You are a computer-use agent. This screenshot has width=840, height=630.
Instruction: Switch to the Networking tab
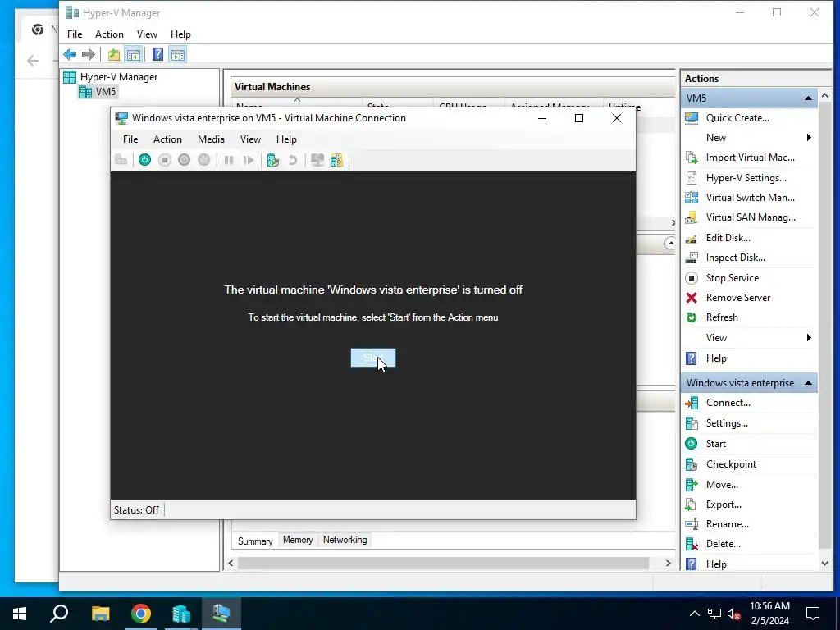pyautogui.click(x=345, y=540)
